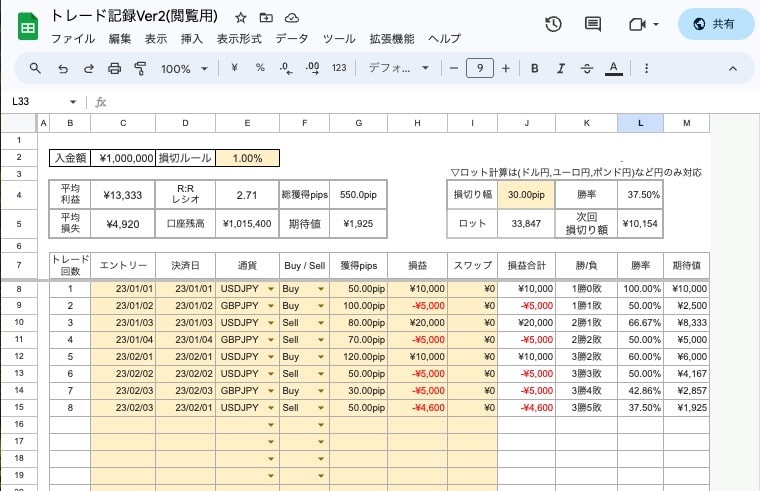Expand the camera call options arrow

656,24
